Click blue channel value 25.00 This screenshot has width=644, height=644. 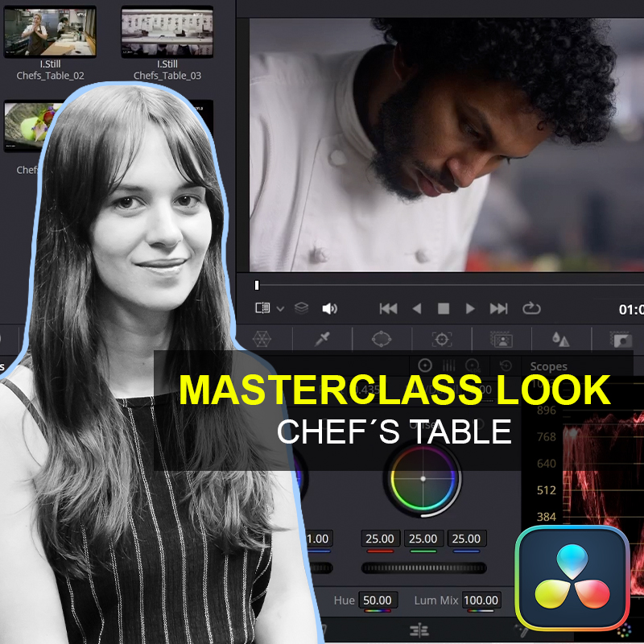point(467,539)
